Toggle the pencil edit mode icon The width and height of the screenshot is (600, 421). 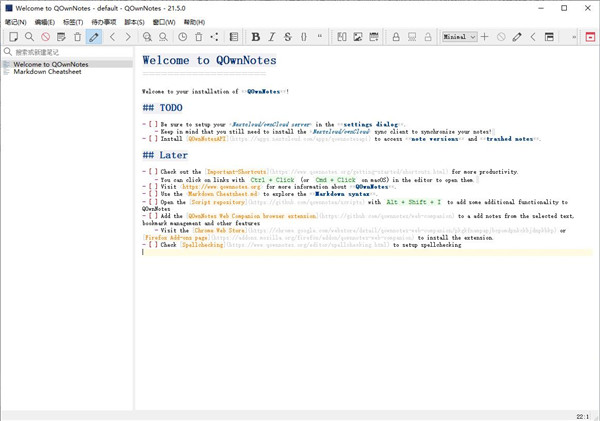click(x=94, y=37)
